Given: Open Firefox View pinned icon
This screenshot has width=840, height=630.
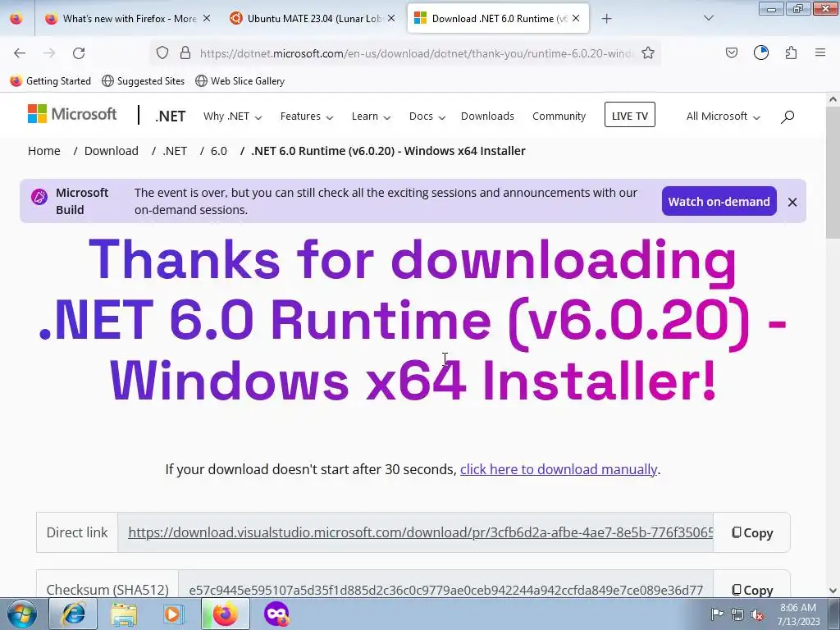Looking at the screenshot, I should click(16, 19).
